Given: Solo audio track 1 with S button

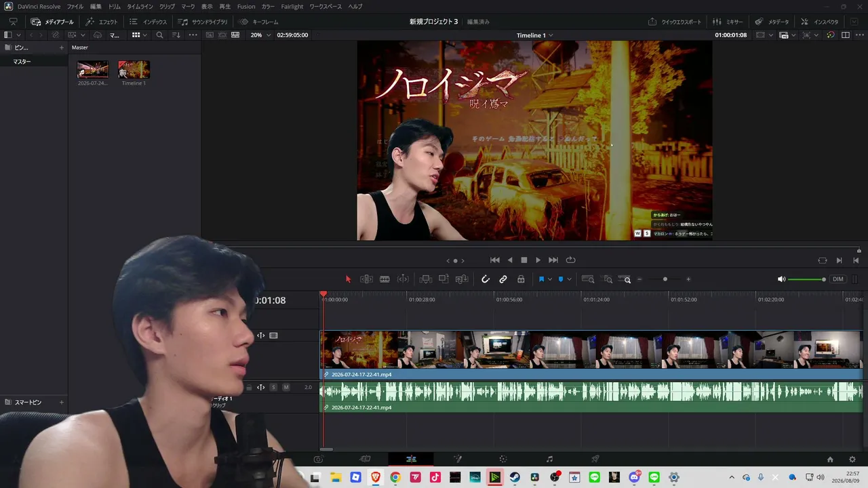Looking at the screenshot, I should tap(273, 388).
